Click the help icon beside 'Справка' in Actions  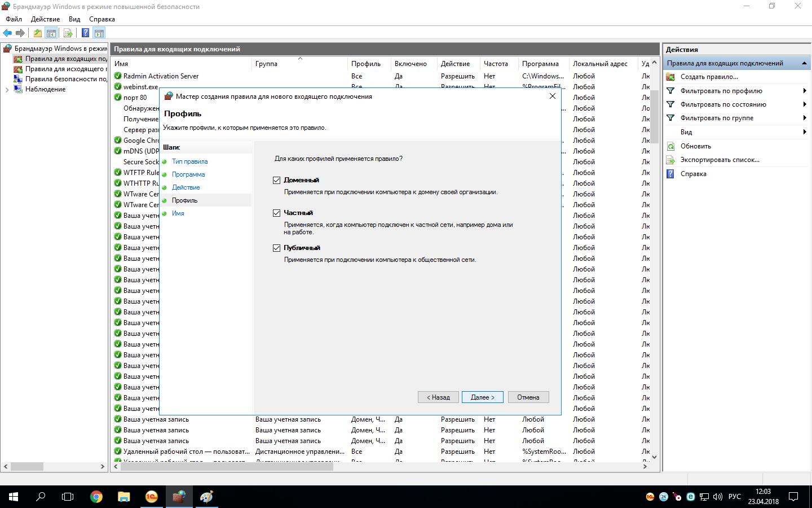point(670,174)
